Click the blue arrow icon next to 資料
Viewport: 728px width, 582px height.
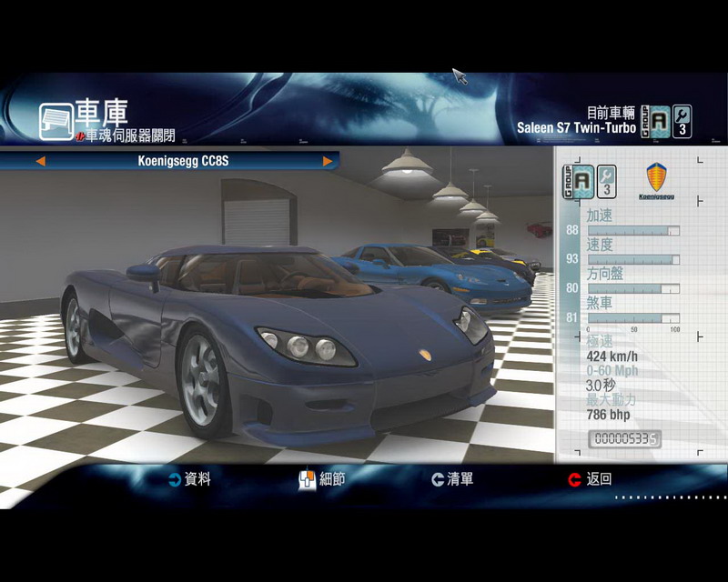[174, 479]
